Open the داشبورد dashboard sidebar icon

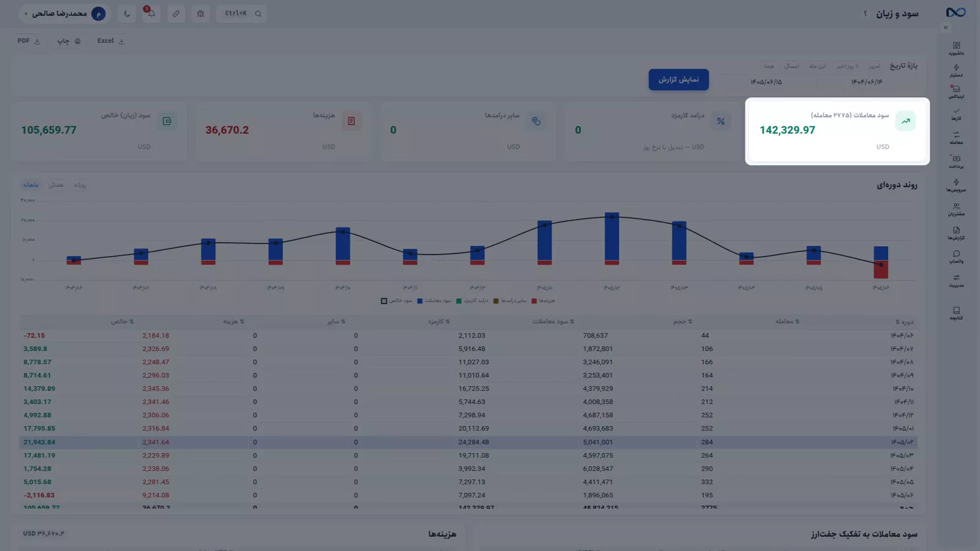click(956, 48)
